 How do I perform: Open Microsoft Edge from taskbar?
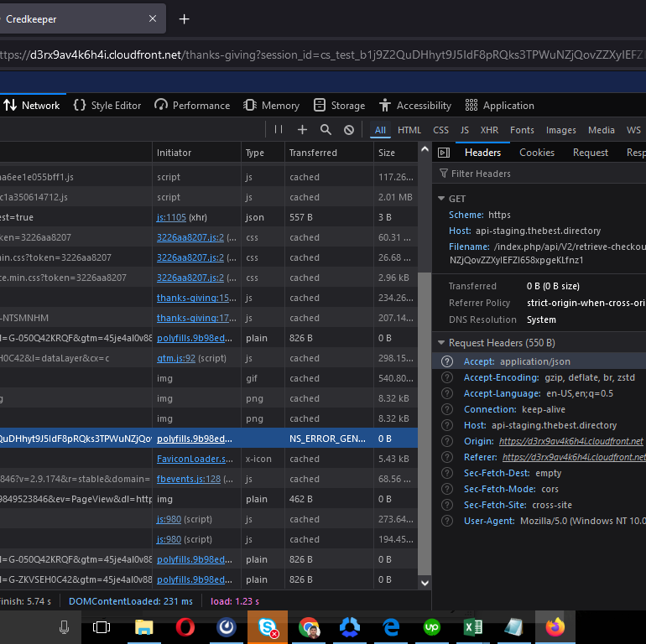coord(391,627)
